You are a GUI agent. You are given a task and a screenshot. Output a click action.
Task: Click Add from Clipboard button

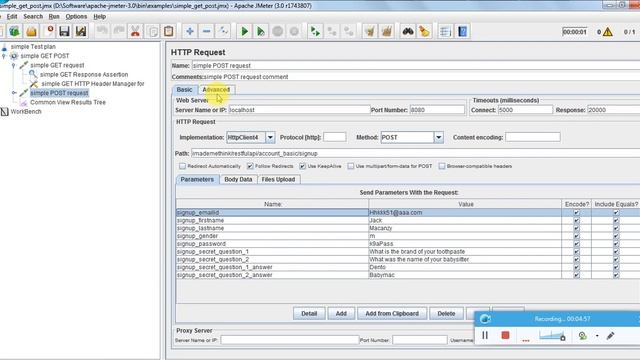coord(392,313)
